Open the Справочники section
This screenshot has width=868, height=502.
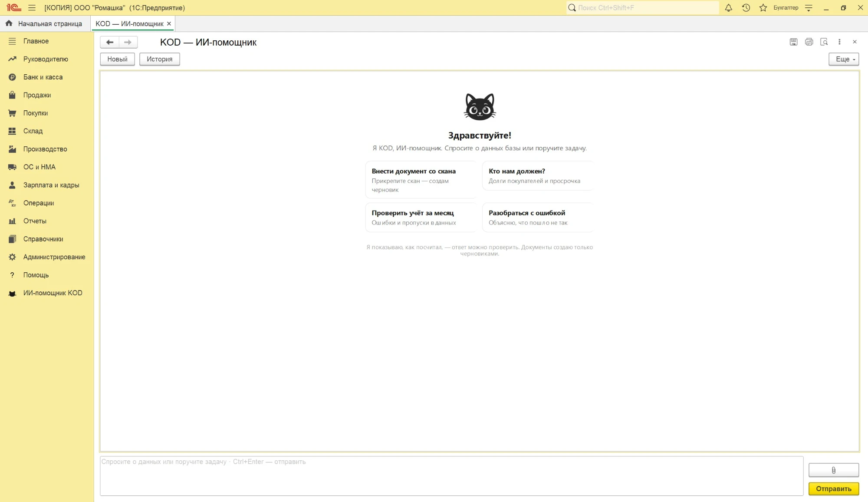point(47,239)
